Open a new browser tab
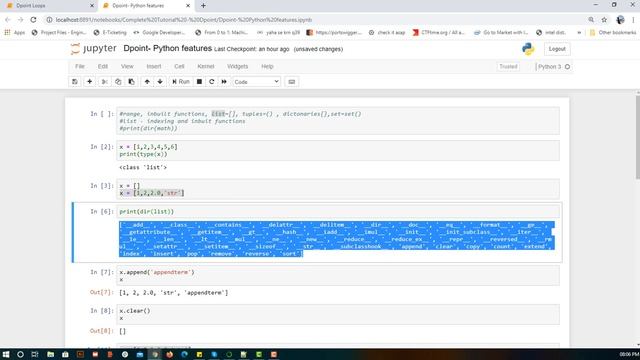Screen dimensions: 640x360 pos(203,6)
